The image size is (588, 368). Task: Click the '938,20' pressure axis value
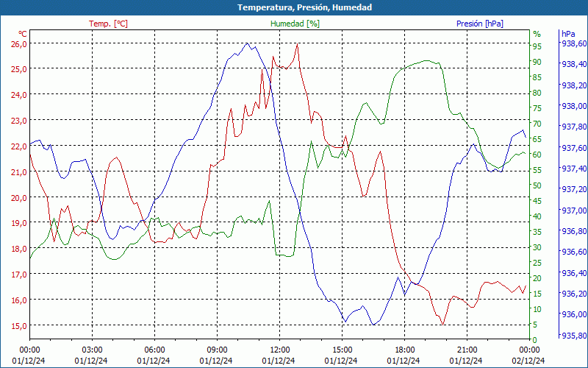573,85
